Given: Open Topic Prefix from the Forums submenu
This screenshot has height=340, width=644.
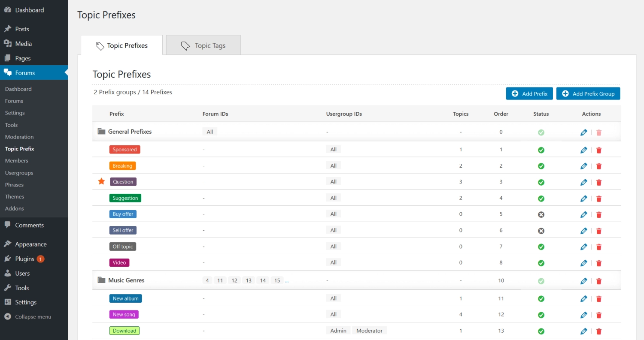Looking at the screenshot, I should [19, 149].
